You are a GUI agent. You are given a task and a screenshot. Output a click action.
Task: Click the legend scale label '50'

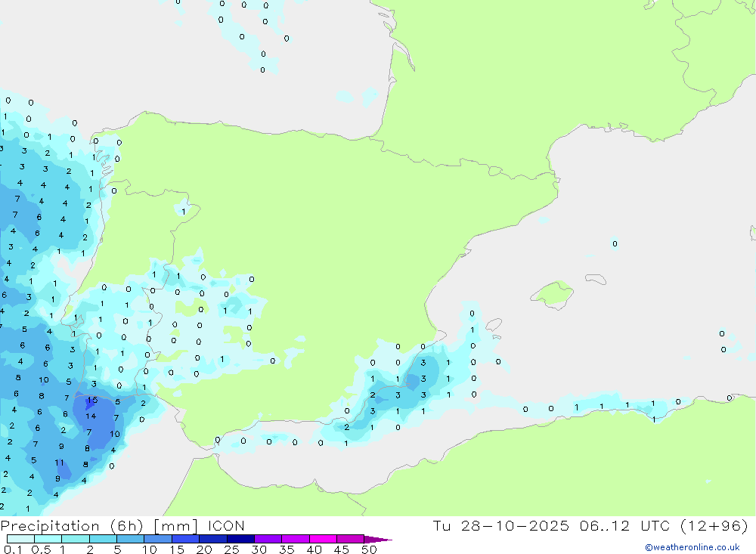pos(369,549)
